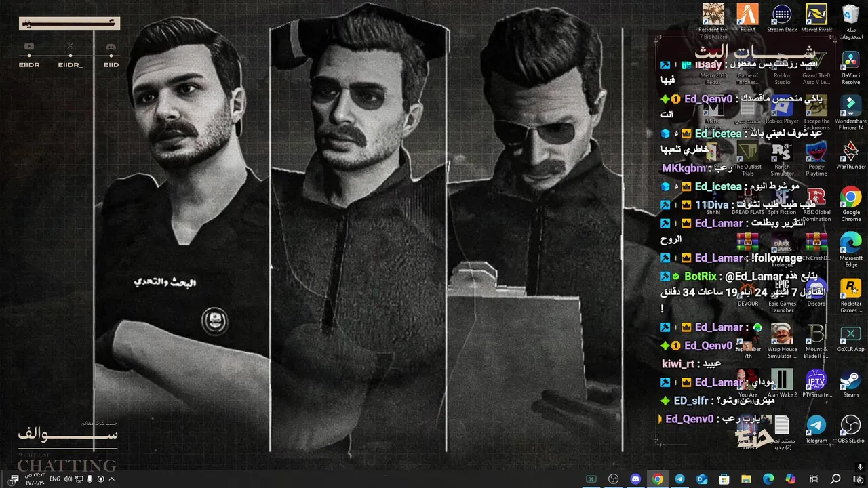Viewport: 868px width, 488px height.
Task: Select the GoXLR App desktop shortcut
Action: pyautogui.click(x=851, y=338)
